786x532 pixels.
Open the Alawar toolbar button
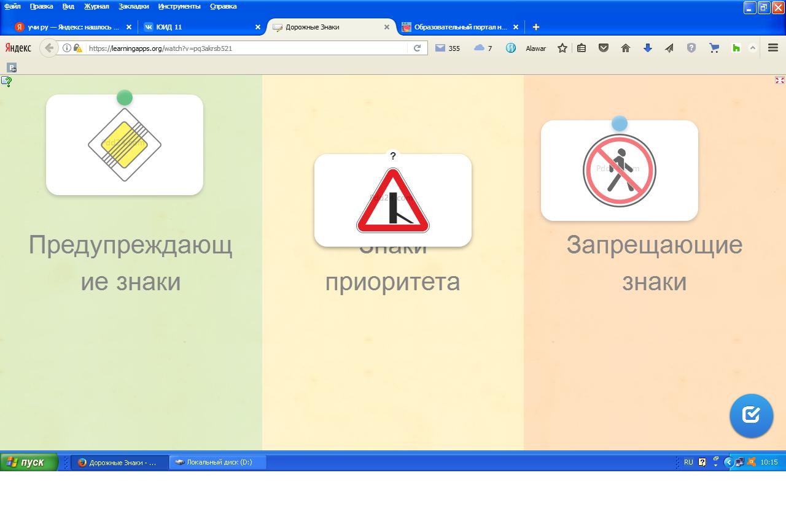click(x=535, y=48)
